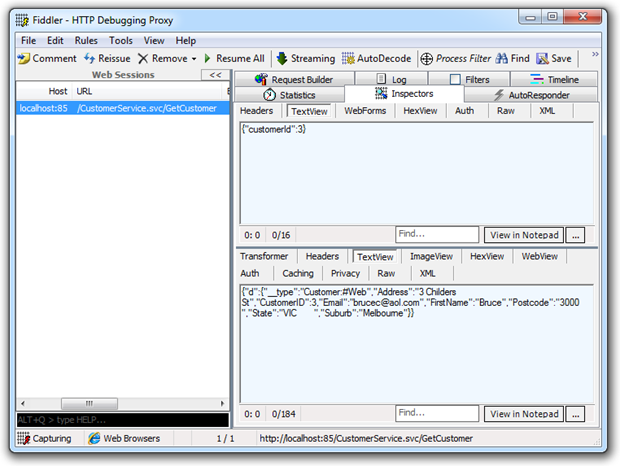Screen dimensions: 620x466
Task: Click the Web Browsers Internet Explorer icon
Action: click(94, 438)
